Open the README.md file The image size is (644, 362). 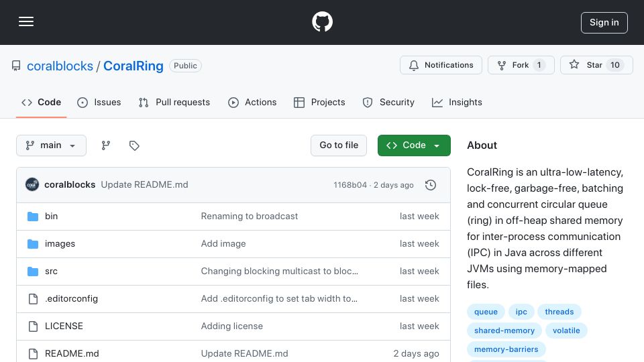pyautogui.click(x=72, y=354)
